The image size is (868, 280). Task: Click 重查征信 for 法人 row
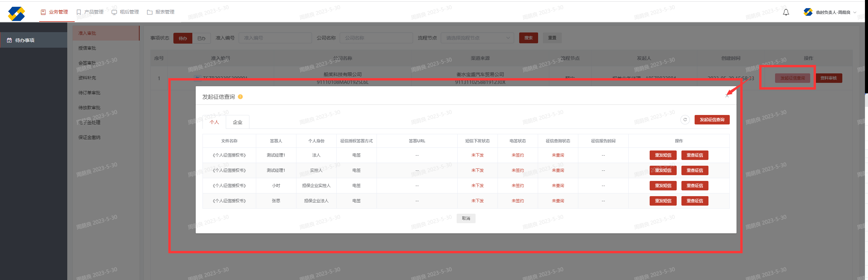[695, 155]
